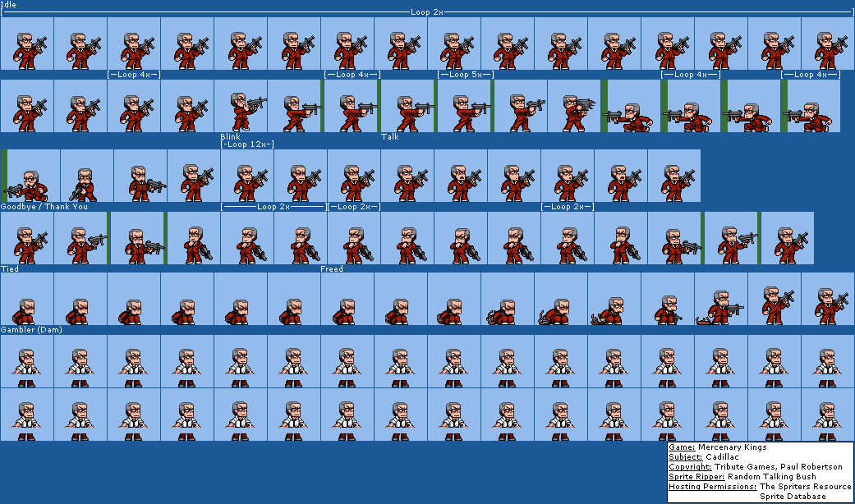Click the 'Loop 2x' label spanning the Idle row
The height and width of the screenshot is (504, 855).
[x=427, y=12]
